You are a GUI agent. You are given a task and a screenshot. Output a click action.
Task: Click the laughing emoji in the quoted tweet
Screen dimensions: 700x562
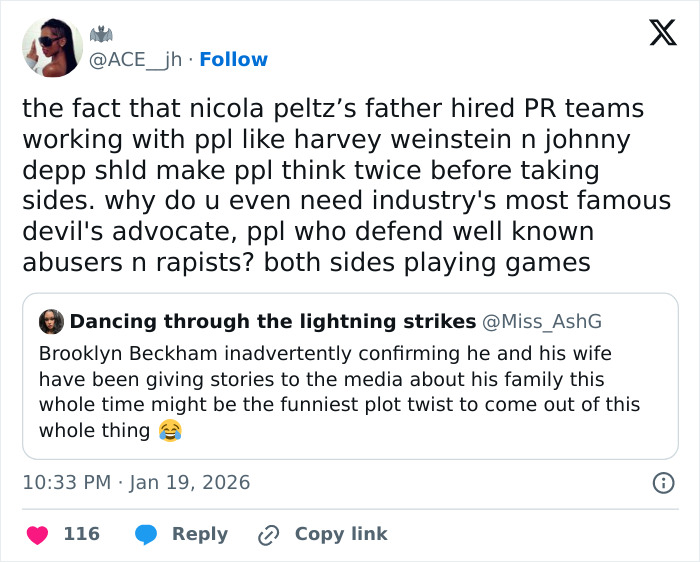click(171, 431)
